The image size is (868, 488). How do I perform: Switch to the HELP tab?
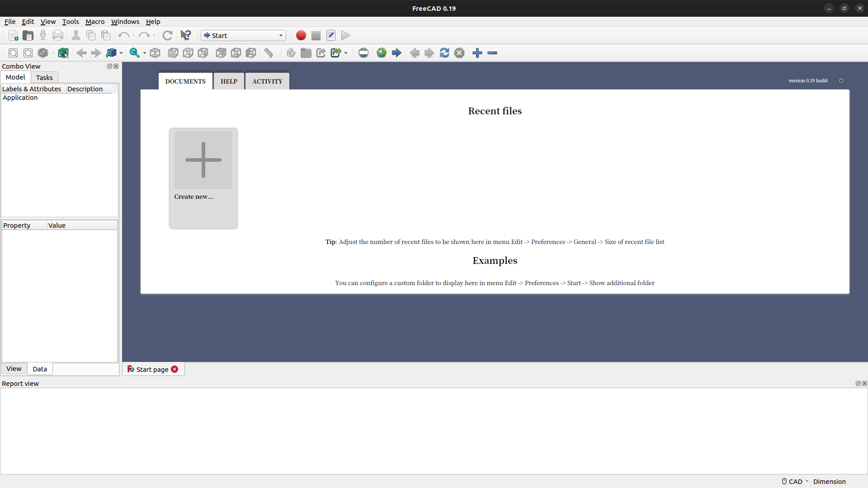coord(229,81)
